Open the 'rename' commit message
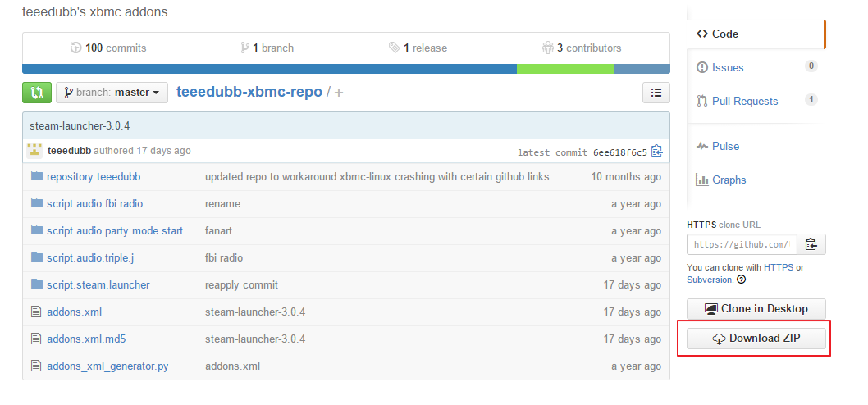 (222, 204)
